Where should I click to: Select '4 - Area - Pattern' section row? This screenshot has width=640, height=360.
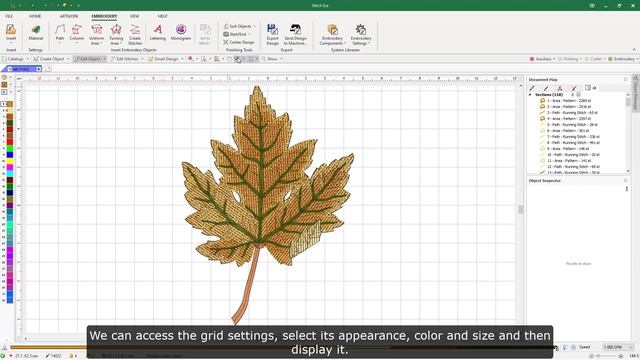565,118
